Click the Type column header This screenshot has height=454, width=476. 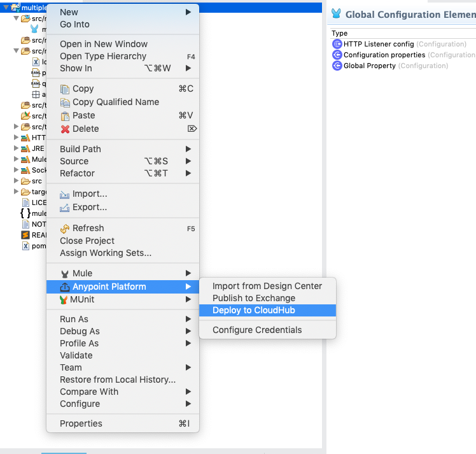coord(340,33)
